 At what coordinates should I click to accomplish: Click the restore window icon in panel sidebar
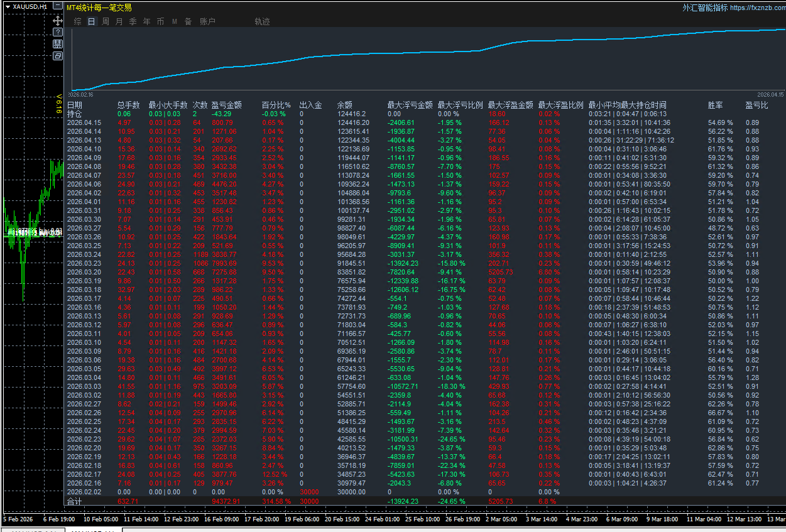(57, 55)
